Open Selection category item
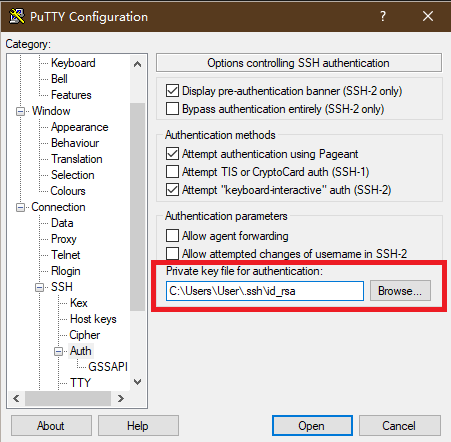 73,175
